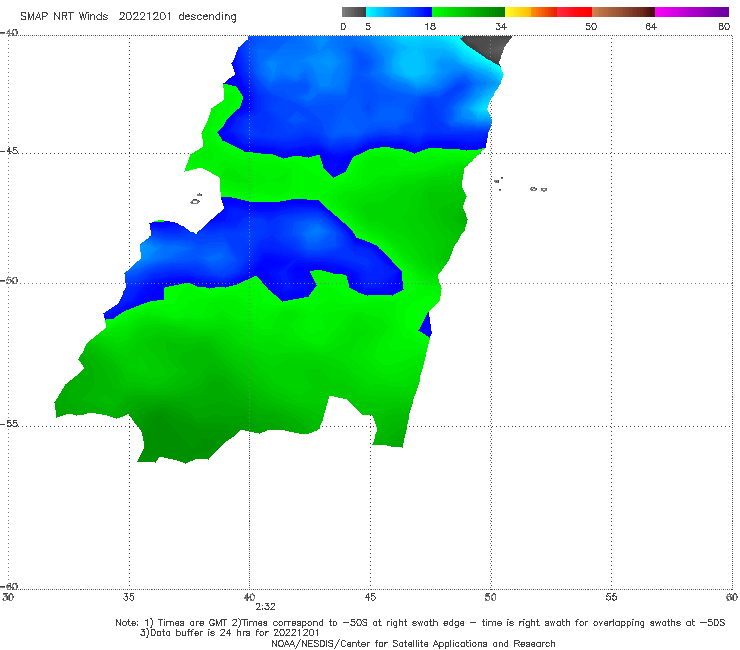Click the cyan-to-blue 5–18 color bar segment
The width and height of the screenshot is (740, 650).
pos(399,12)
